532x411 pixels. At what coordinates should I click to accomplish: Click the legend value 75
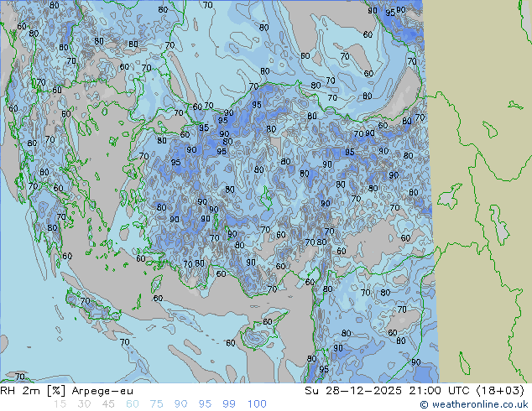tap(156, 404)
